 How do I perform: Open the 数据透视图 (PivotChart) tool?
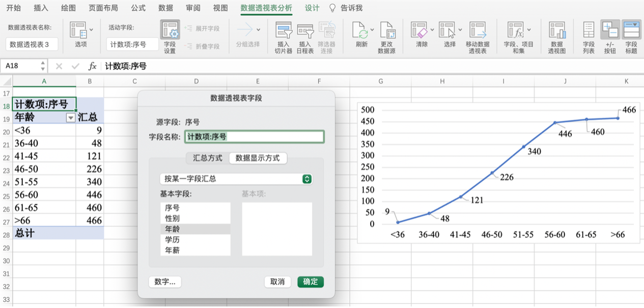pos(557,31)
